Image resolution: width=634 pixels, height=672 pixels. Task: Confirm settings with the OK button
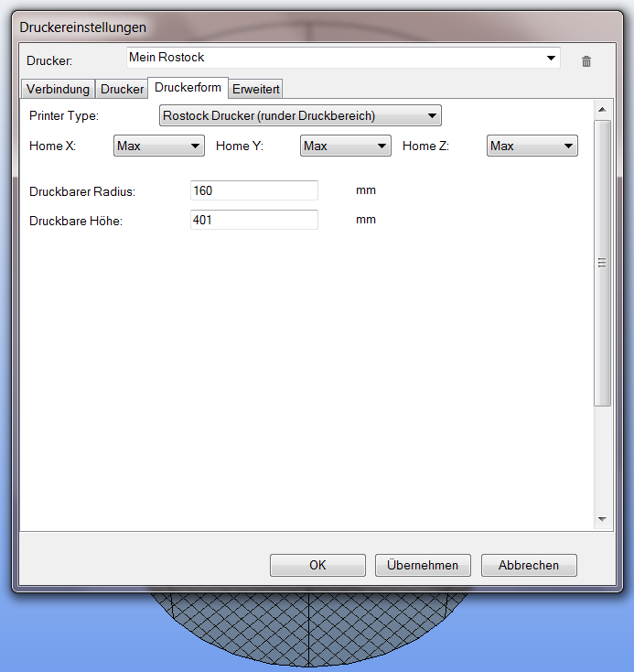tap(317, 565)
